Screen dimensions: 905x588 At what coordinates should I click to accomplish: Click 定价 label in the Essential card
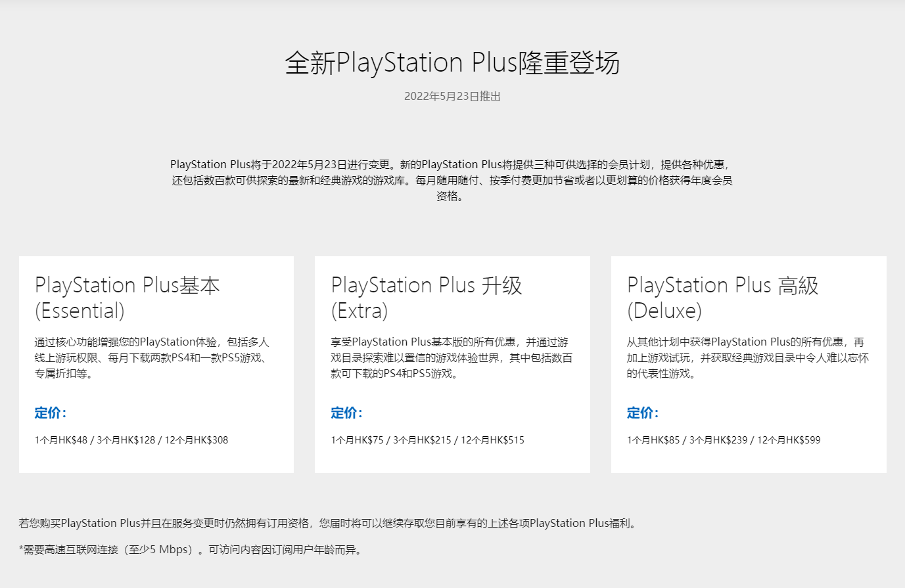click(51, 413)
